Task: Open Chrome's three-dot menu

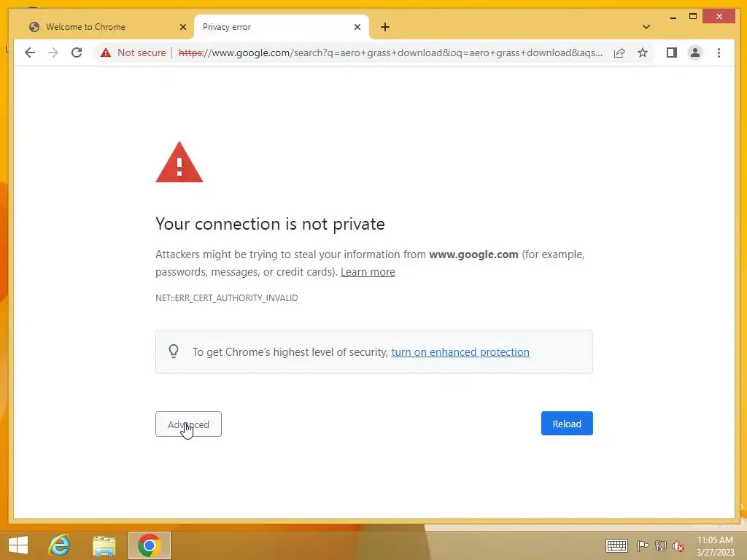Action: point(719,52)
